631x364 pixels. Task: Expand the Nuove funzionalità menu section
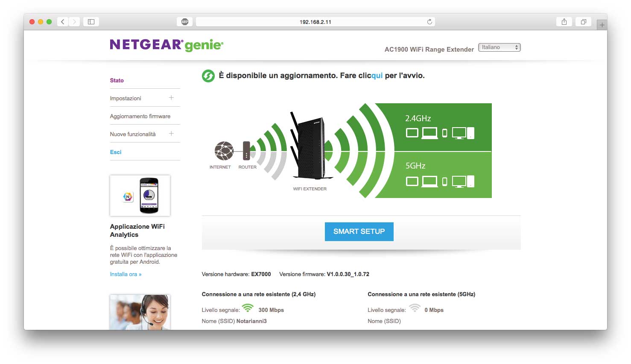pyautogui.click(x=171, y=134)
